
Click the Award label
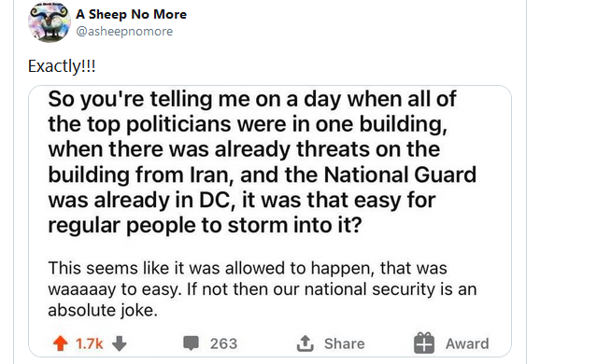(x=467, y=343)
